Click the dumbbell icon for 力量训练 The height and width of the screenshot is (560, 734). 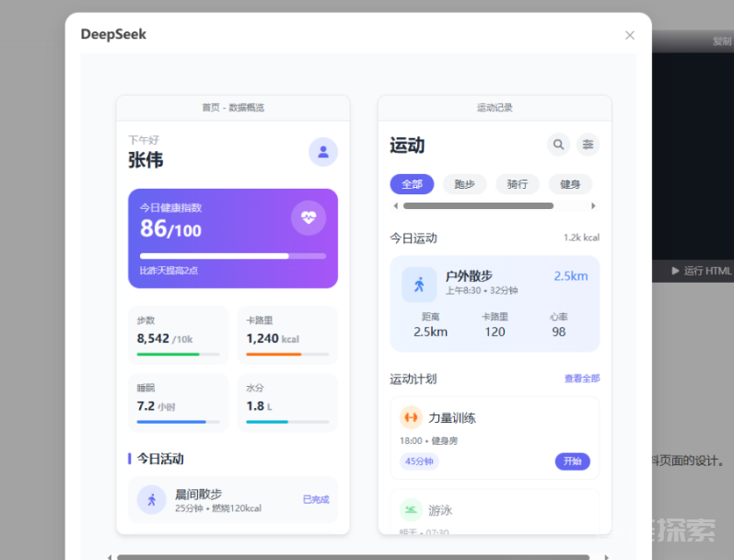[x=411, y=417]
